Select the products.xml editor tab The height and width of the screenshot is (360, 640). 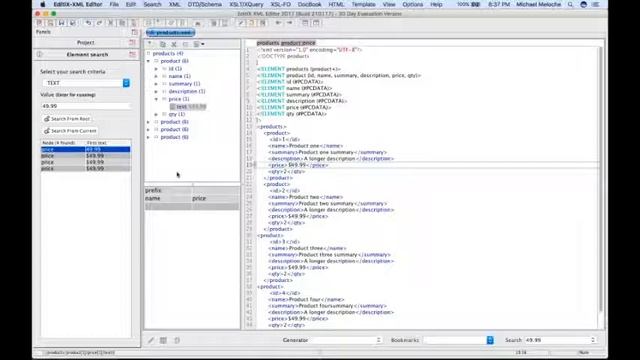170,33
